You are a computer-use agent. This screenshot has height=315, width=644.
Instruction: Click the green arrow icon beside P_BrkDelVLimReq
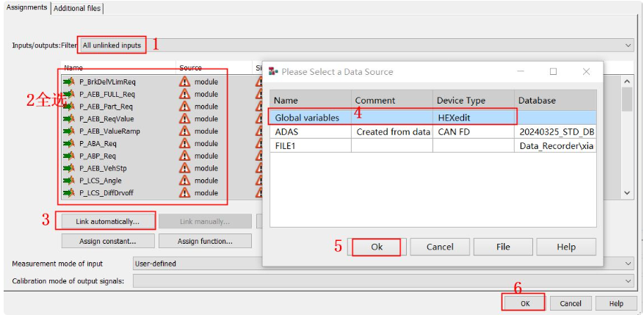point(69,82)
